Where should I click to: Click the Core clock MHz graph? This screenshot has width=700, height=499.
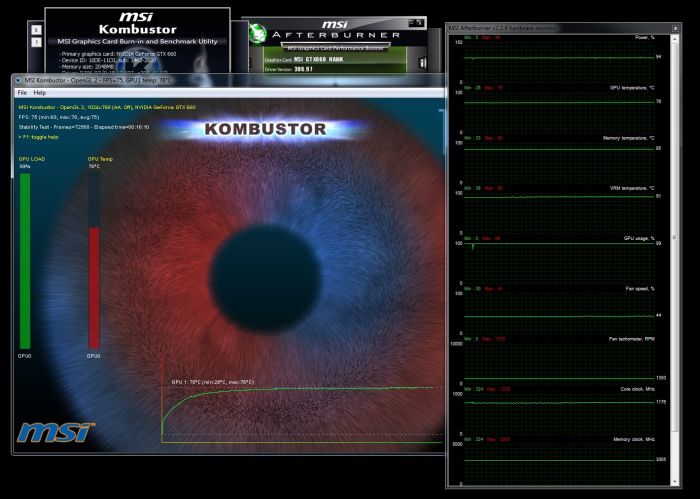pyautogui.click(x=559, y=414)
